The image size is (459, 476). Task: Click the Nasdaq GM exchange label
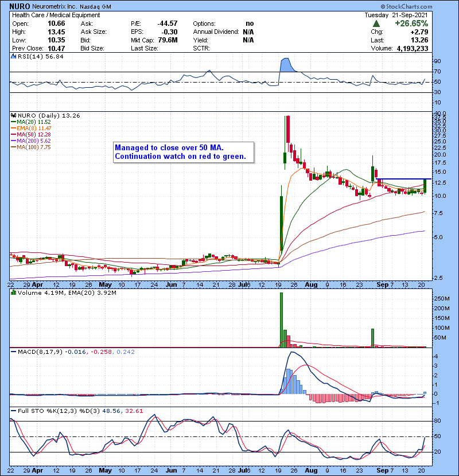95,7
